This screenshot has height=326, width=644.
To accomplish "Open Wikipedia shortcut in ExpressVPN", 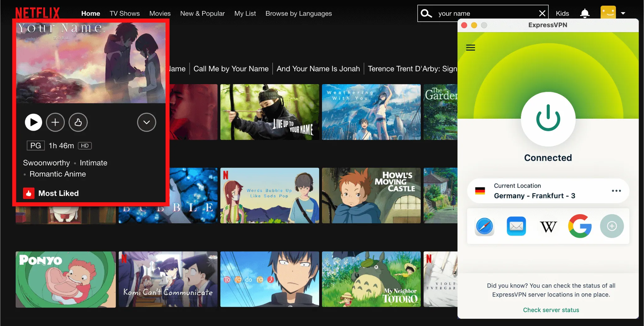I will point(548,226).
